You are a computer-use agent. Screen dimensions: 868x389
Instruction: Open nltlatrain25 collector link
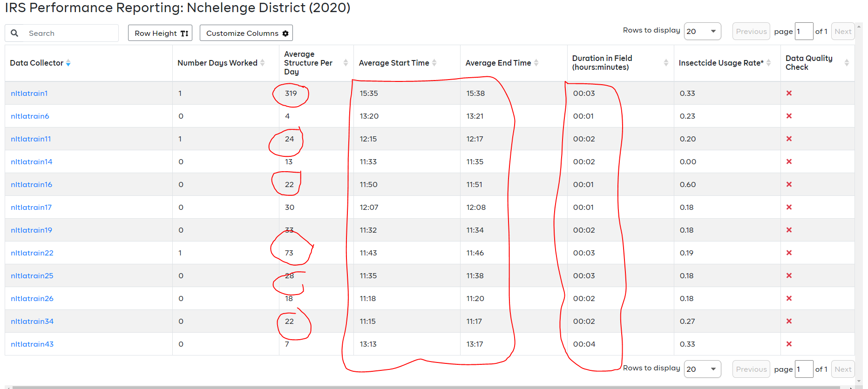point(32,275)
